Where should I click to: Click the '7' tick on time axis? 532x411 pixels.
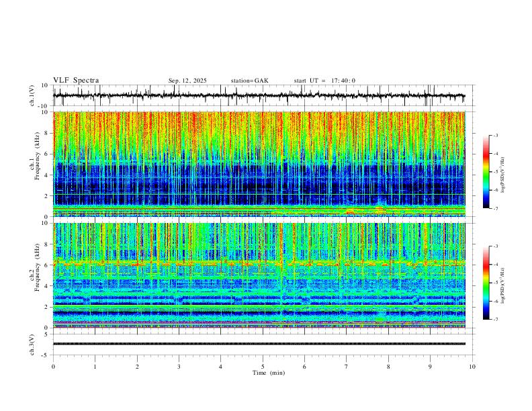[347, 367]
